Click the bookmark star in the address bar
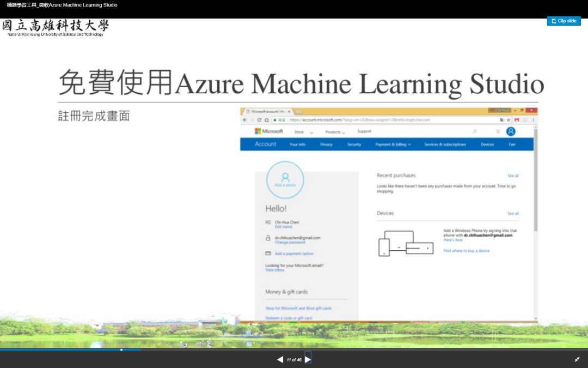This screenshot has width=588, height=368. point(509,120)
